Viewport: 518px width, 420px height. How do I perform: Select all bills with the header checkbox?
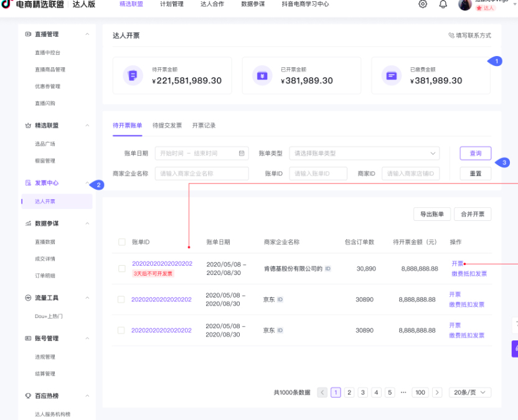point(121,242)
